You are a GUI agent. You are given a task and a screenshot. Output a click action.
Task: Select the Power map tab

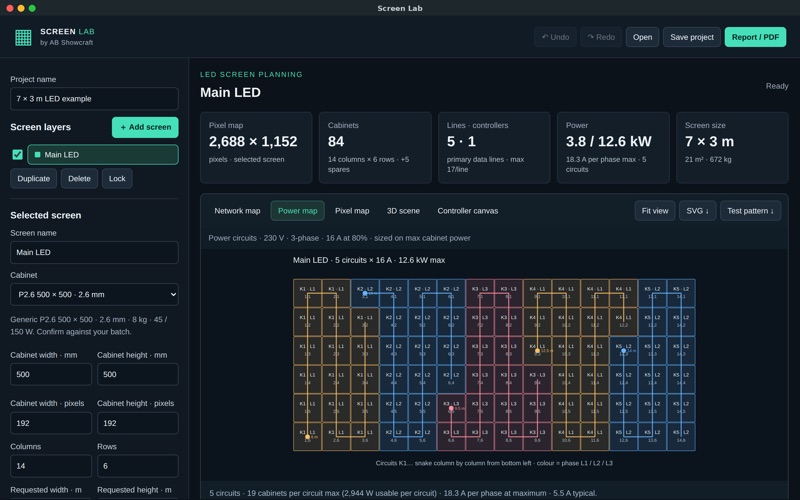click(297, 211)
